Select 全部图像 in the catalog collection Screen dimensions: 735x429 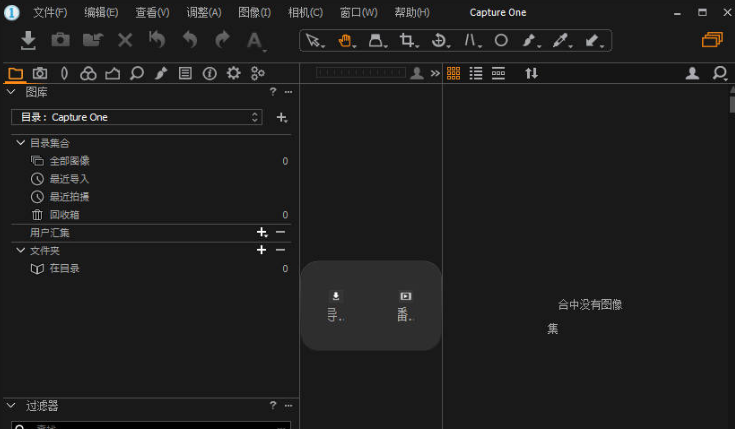69,161
